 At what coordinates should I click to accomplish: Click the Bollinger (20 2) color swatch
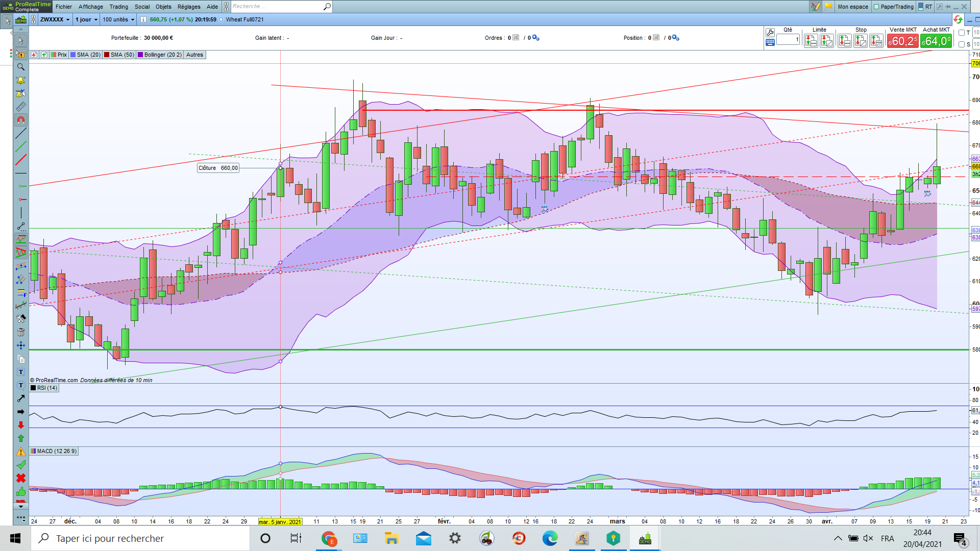[140, 55]
